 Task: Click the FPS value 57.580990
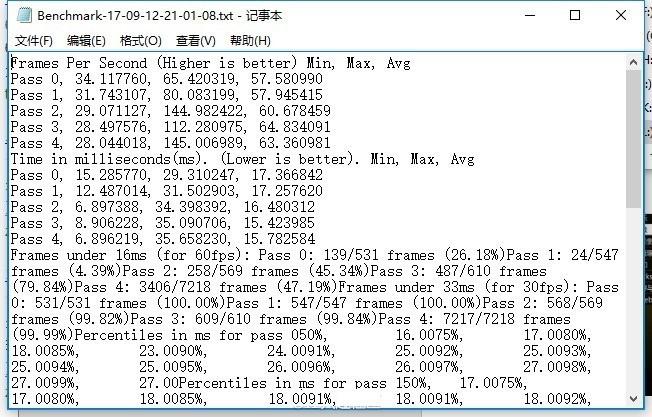click(x=287, y=79)
